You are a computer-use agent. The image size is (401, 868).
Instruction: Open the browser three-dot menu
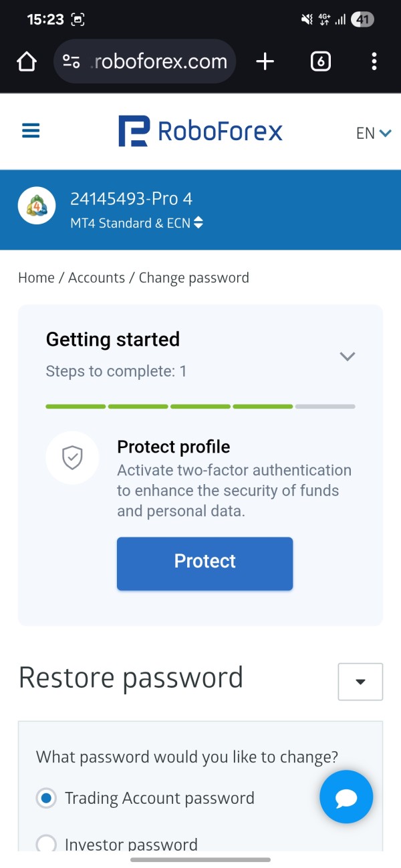tap(374, 62)
